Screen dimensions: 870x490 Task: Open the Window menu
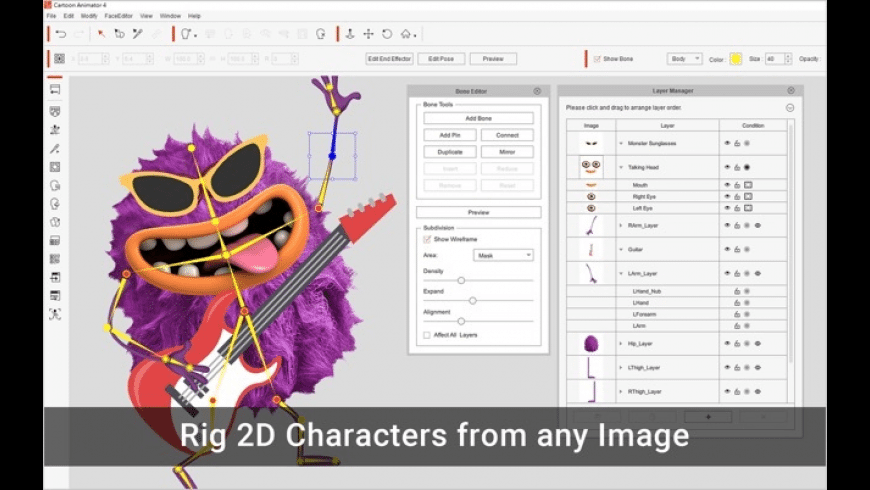pyautogui.click(x=170, y=16)
